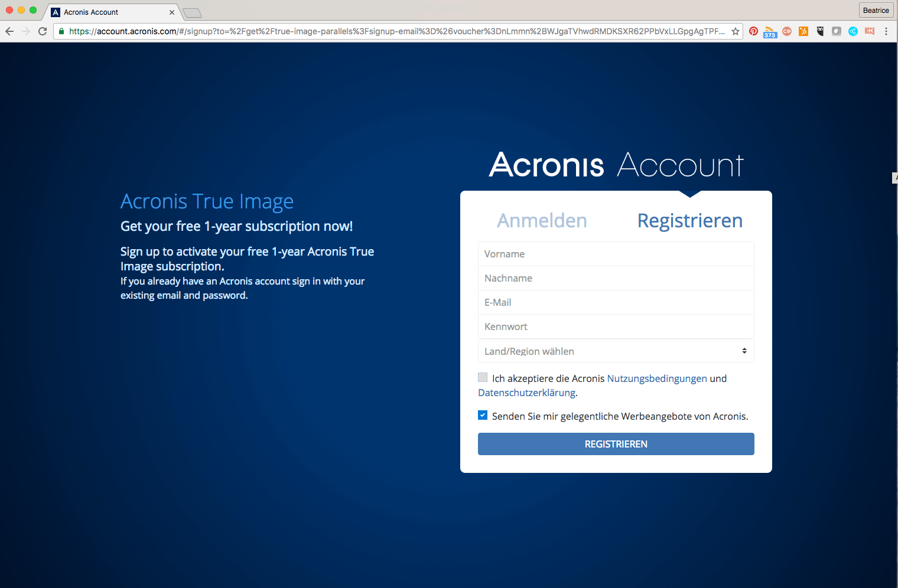Screen dimensions: 898x588
Task: Select the Registrieren tab
Action: click(x=689, y=220)
